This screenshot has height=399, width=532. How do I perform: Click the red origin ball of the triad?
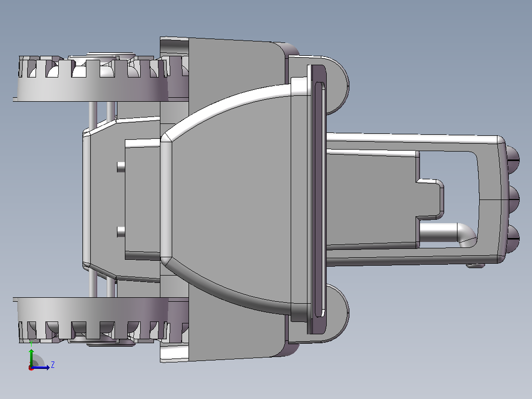click(31, 368)
